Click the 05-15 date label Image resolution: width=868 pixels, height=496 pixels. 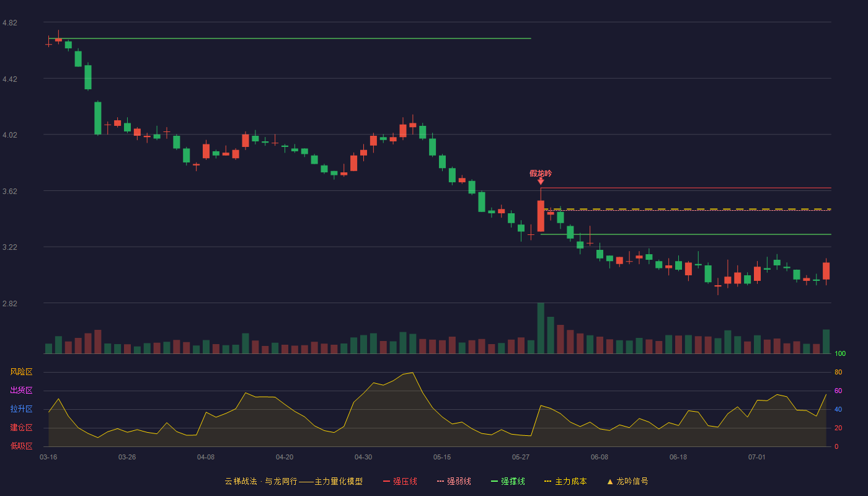coord(442,457)
